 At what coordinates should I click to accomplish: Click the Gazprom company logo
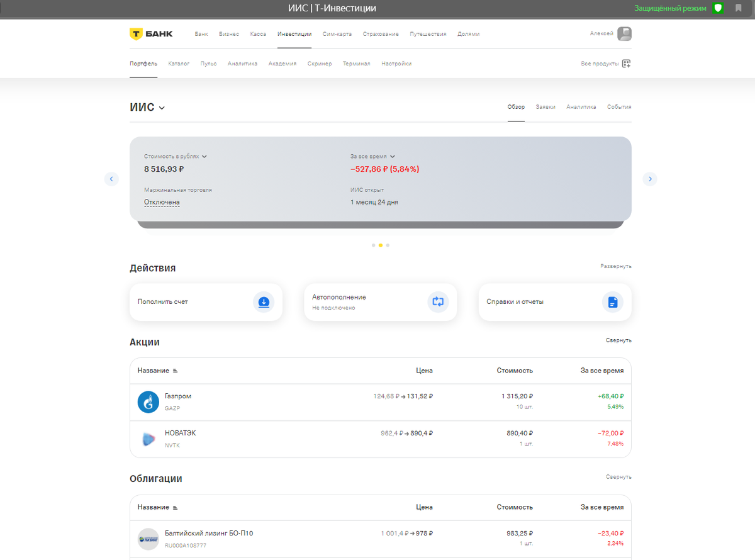pyautogui.click(x=148, y=402)
